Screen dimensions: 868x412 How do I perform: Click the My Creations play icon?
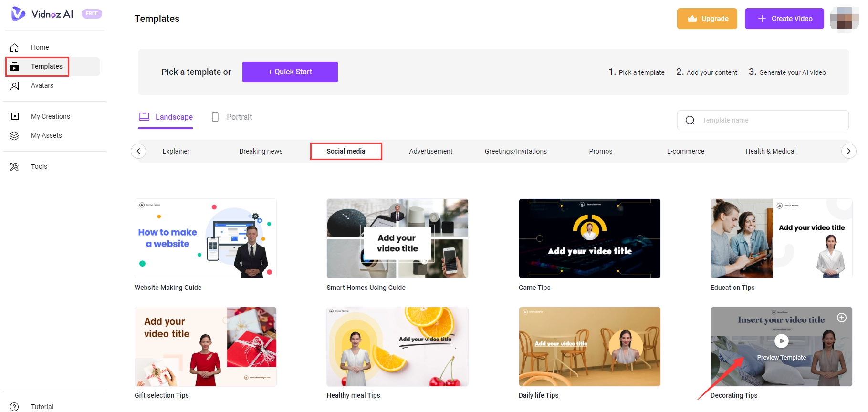tap(14, 116)
